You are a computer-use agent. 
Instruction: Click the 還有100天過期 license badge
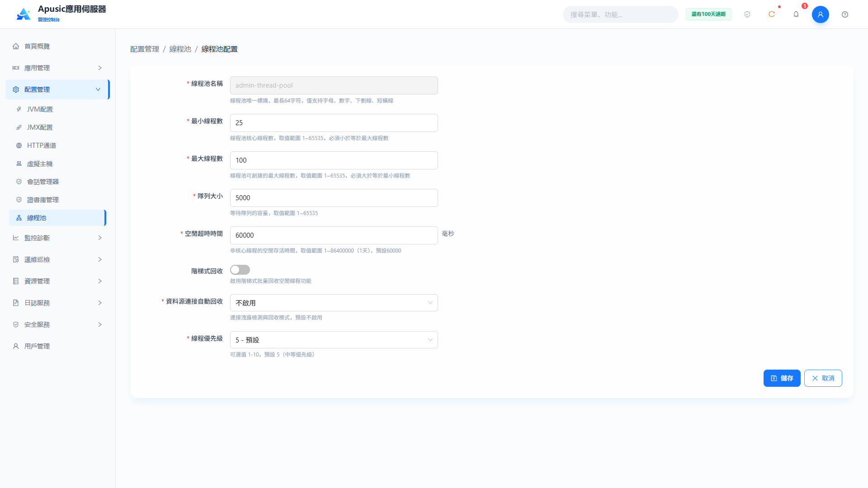[708, 14]
